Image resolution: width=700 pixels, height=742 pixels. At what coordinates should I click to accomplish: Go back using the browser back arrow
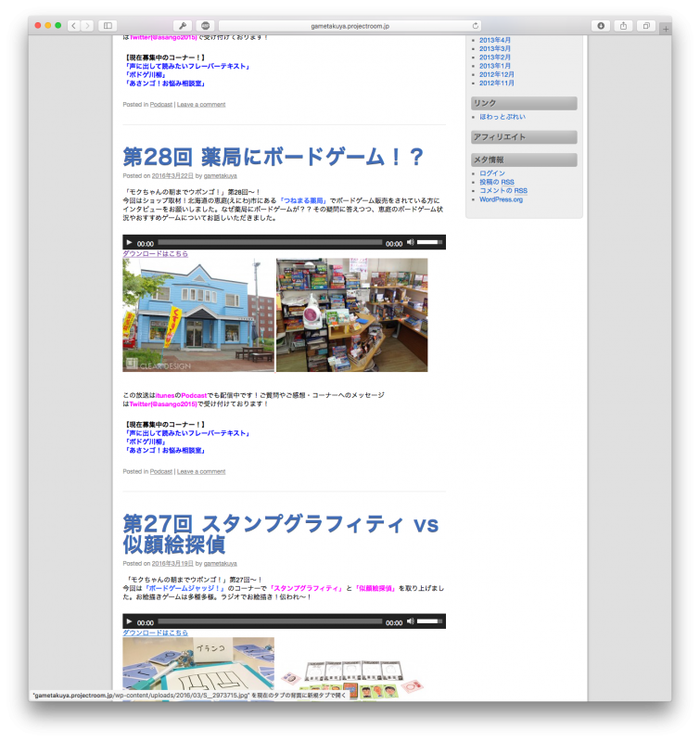[74, 26]
